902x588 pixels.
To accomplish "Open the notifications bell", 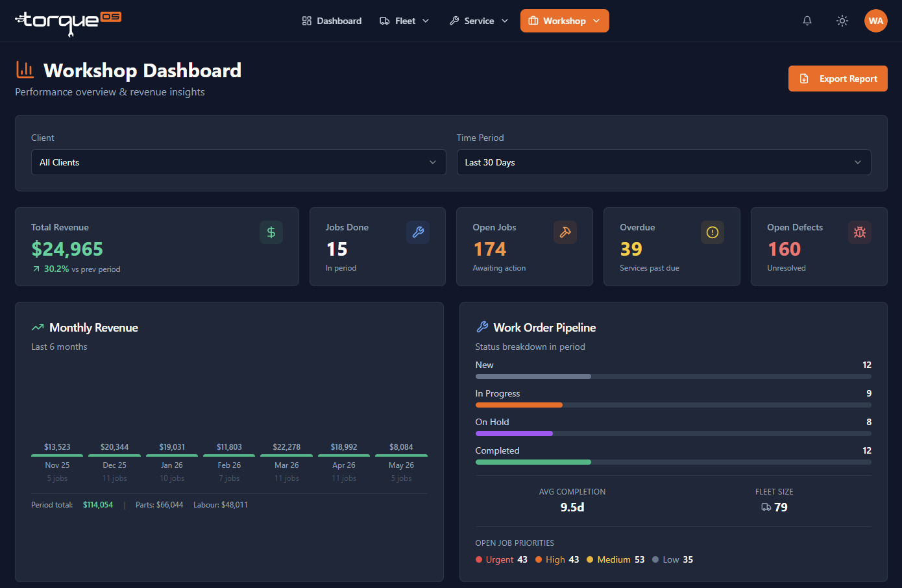I will tap(807, 21).
